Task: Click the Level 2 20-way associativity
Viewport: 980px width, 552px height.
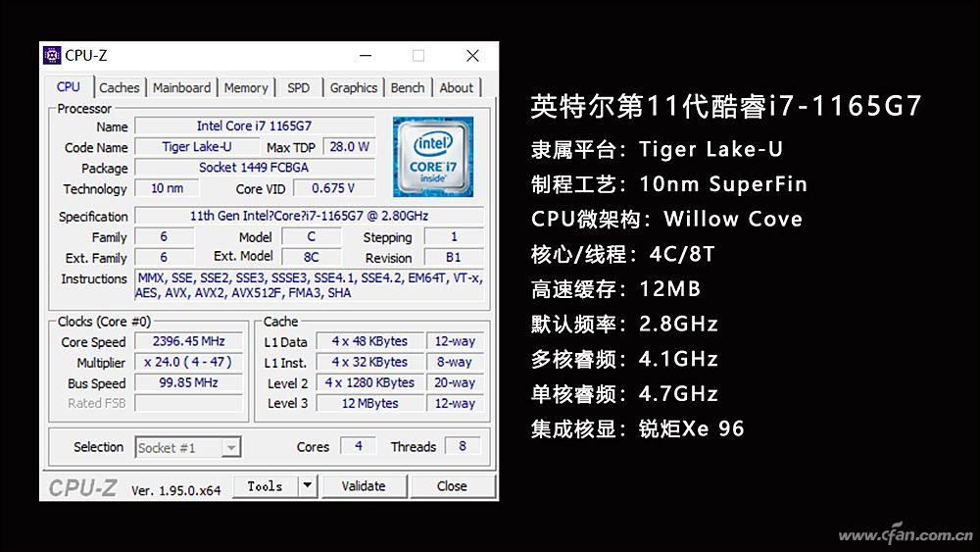Action: tap(455, 382)
